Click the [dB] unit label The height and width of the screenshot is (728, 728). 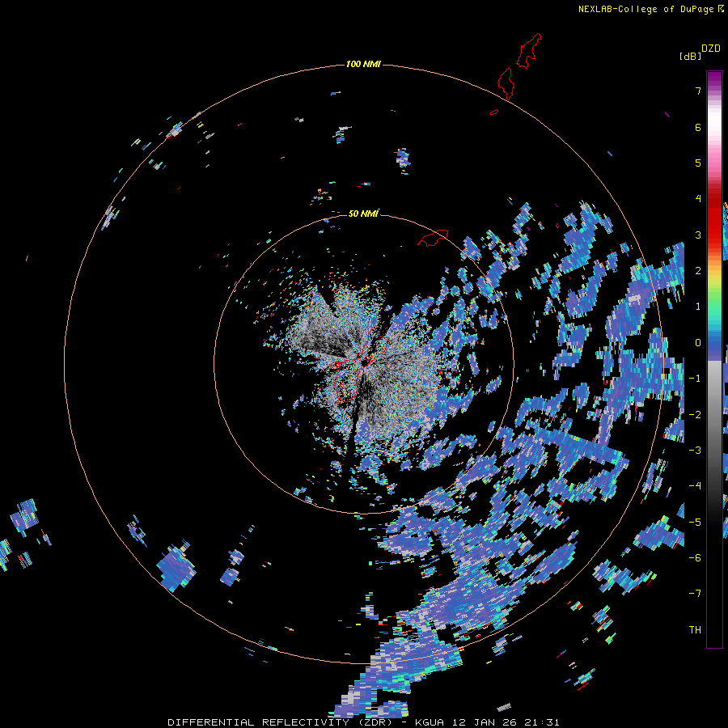point(690,56)
